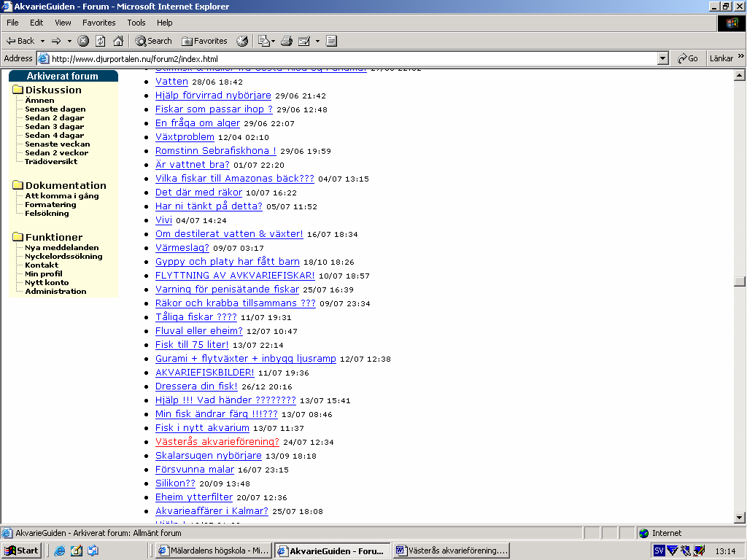Open the View menu
The image size is (747, 560).
tap(63, 23)
